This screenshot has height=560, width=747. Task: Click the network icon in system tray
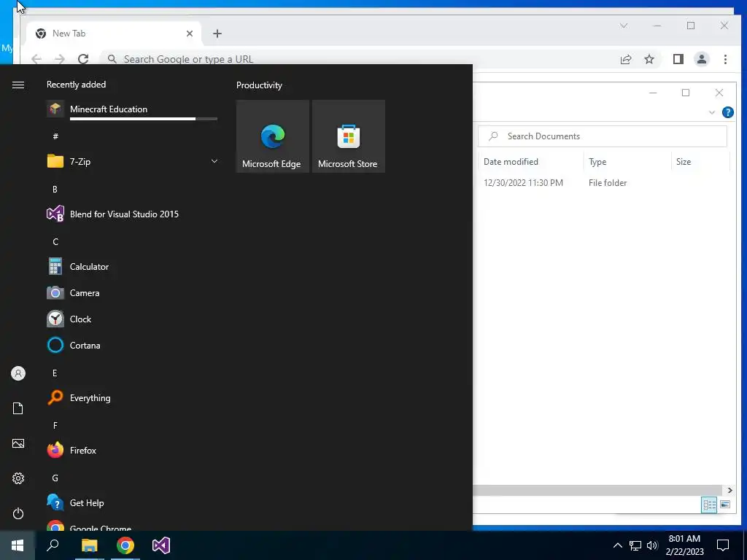coord(635,545)
